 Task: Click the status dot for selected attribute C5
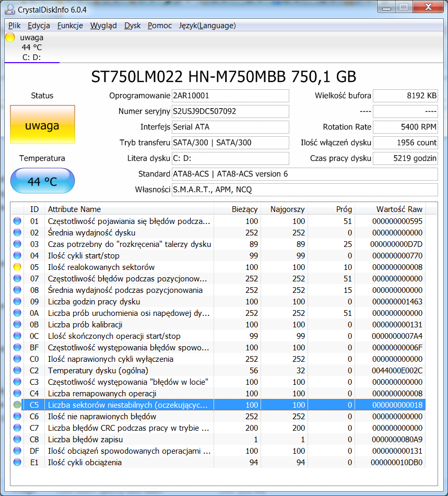coord(17,405)
